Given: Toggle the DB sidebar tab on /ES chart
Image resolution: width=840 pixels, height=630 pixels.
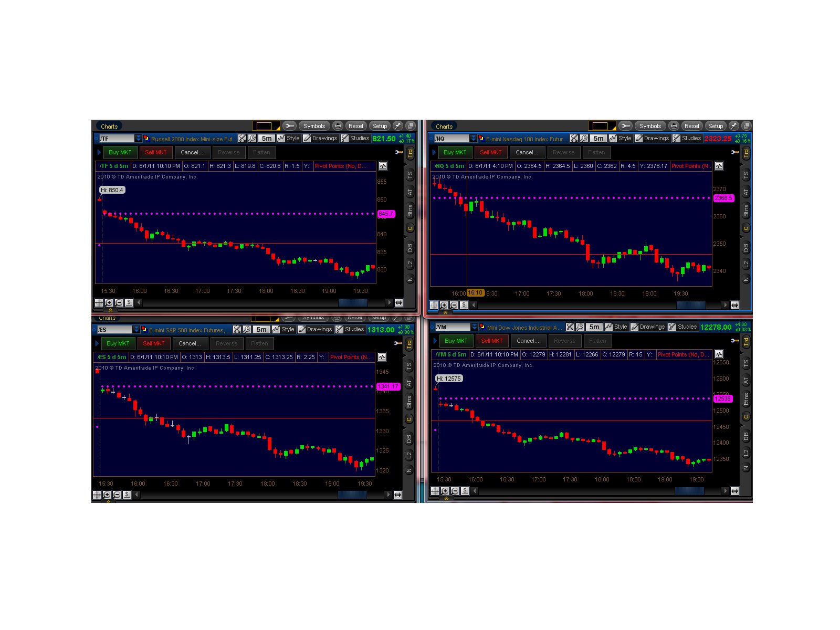Looking at the screenshot, I should [409, 438].
